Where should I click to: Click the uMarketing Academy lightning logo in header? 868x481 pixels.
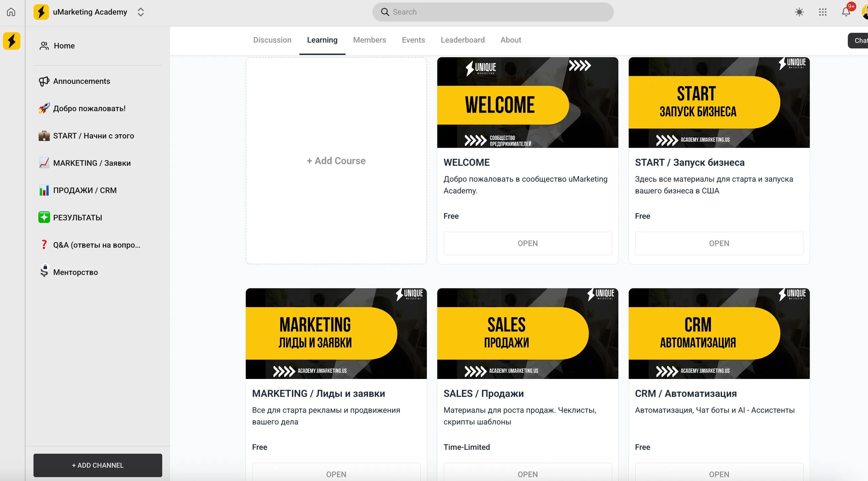coord(41,12)
